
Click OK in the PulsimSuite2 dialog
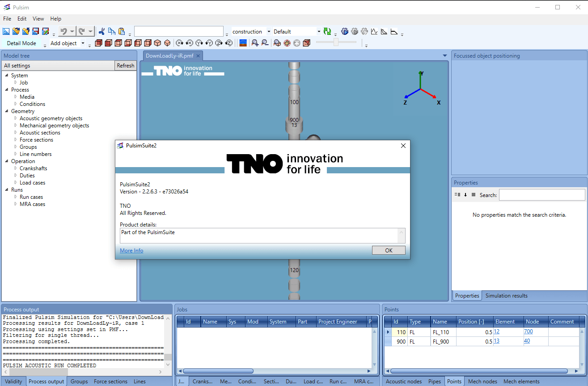[389, 251]
